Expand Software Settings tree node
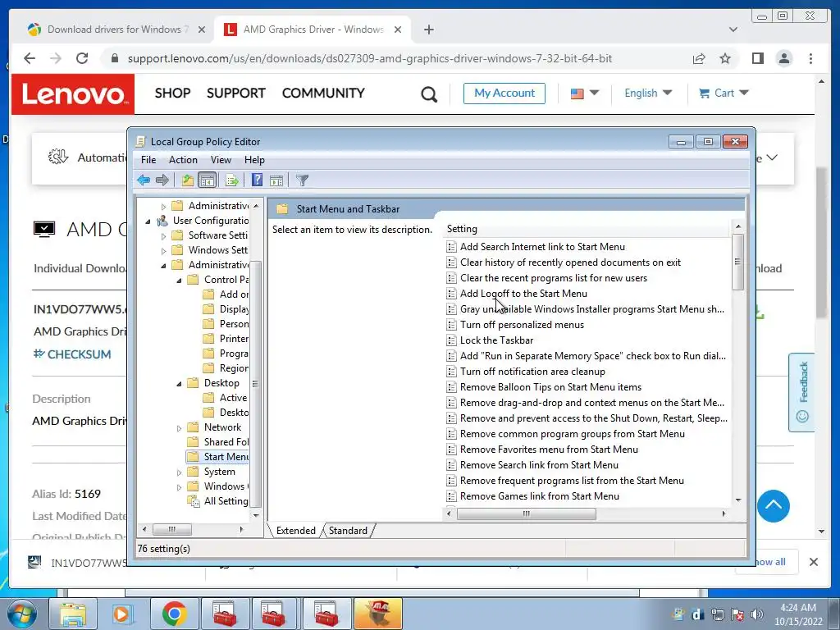 click(x=163, y=235)
